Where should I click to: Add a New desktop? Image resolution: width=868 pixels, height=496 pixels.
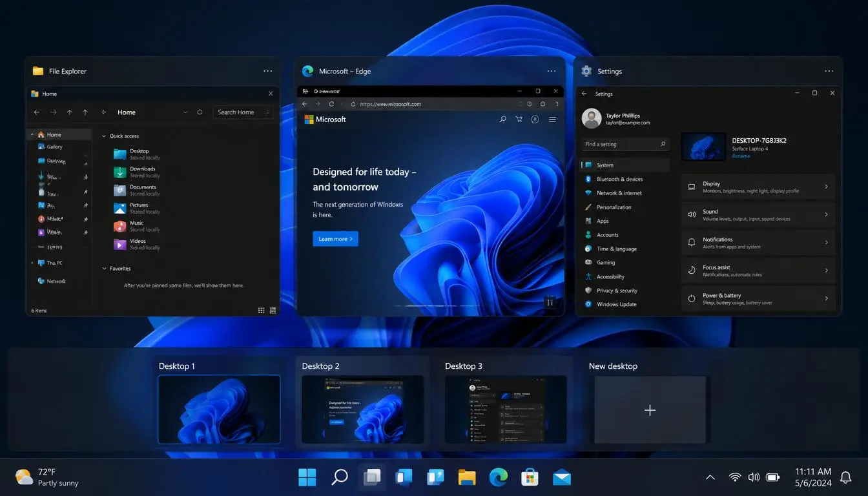pyautogui.click(x=650, y=410)
